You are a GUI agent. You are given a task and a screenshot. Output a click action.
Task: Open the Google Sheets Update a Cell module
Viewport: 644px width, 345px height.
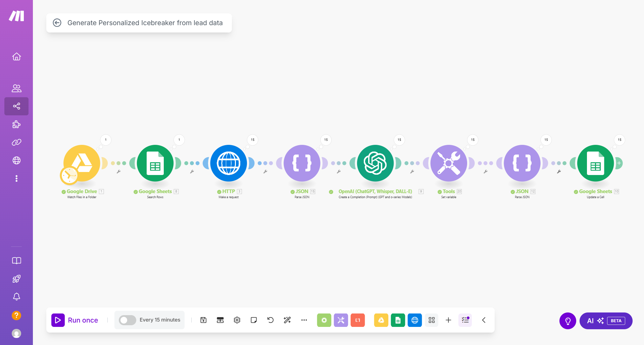point(596,163)
